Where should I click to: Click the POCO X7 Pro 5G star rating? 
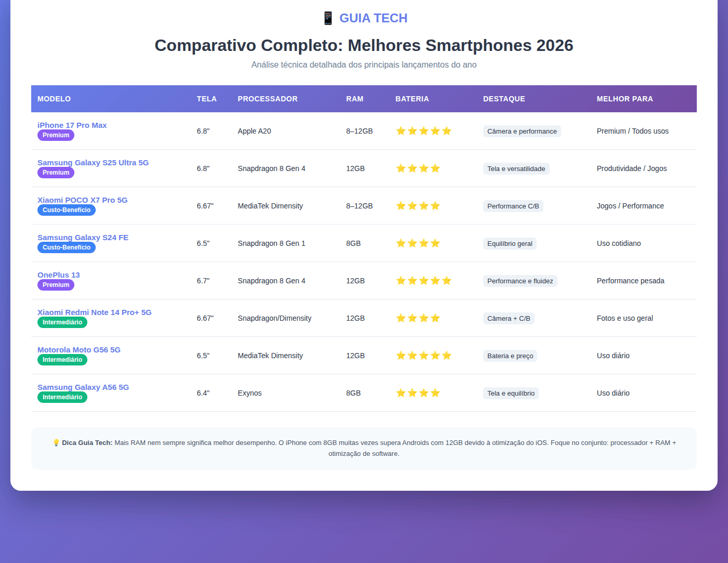click(418, 206)
